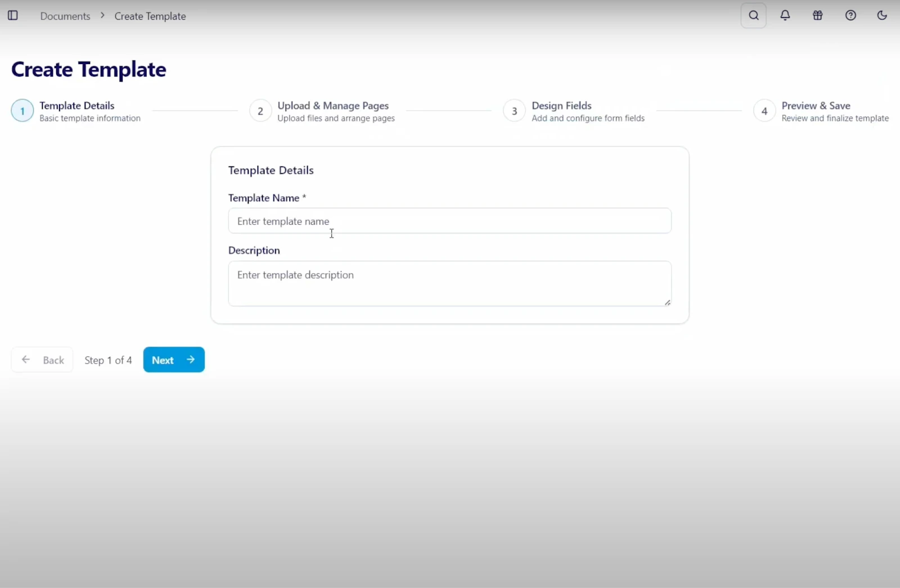Click into the Description text area

(x=449, y=283)
